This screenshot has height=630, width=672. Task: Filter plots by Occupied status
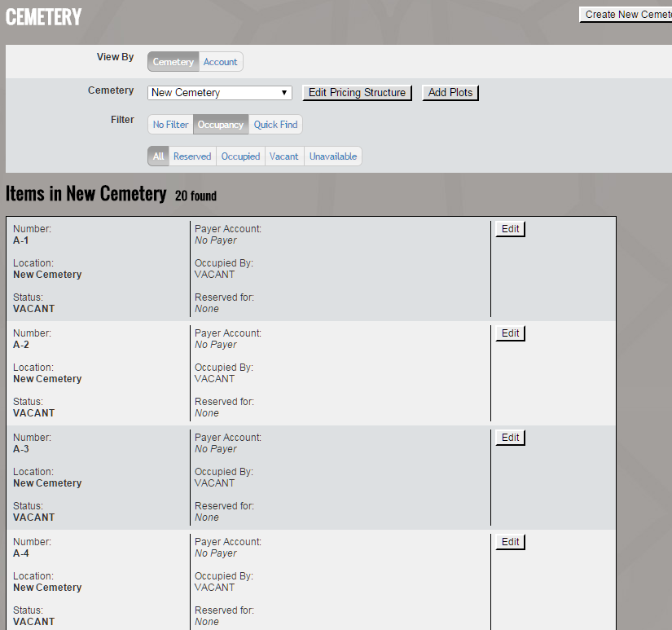pos(240,156)
